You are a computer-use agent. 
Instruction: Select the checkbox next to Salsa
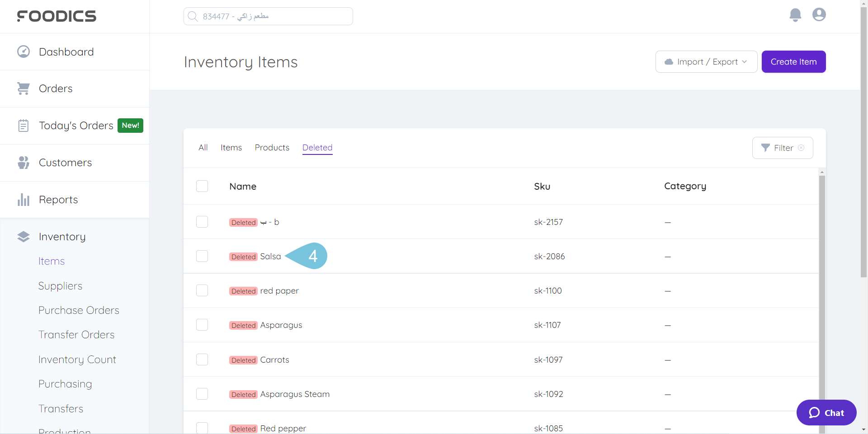tap(202, 256)
